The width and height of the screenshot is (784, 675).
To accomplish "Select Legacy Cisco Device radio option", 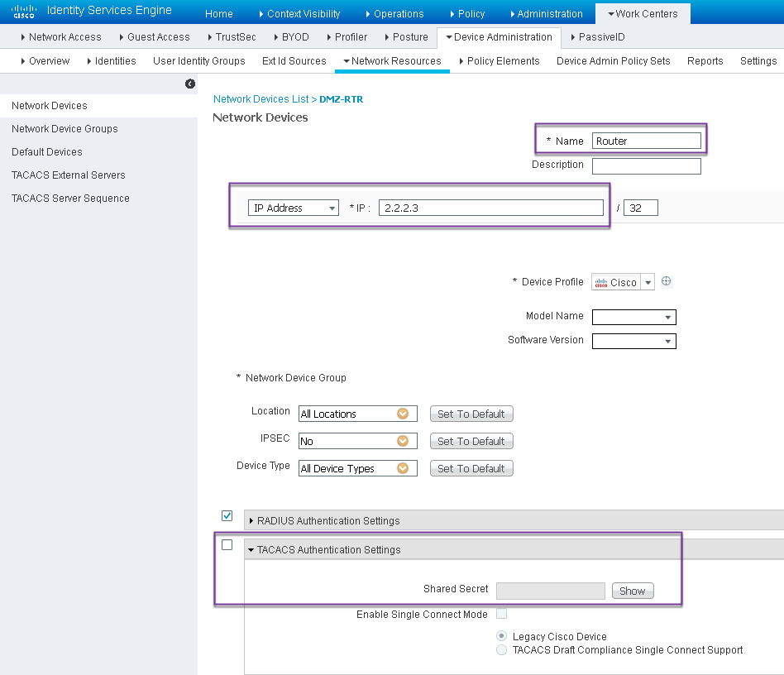I will [501, 636].
